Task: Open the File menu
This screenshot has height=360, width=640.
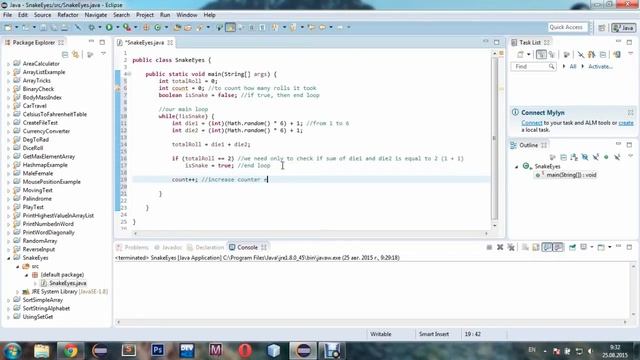Action: [7, 15]
